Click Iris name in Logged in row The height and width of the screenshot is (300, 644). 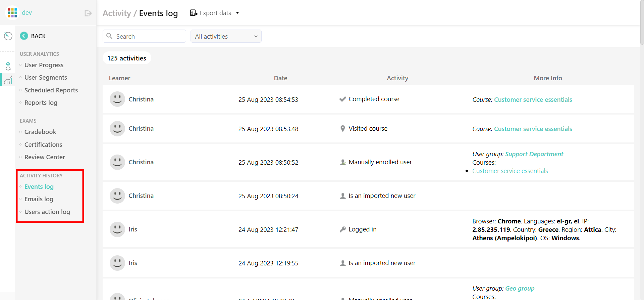pos(133,229)
